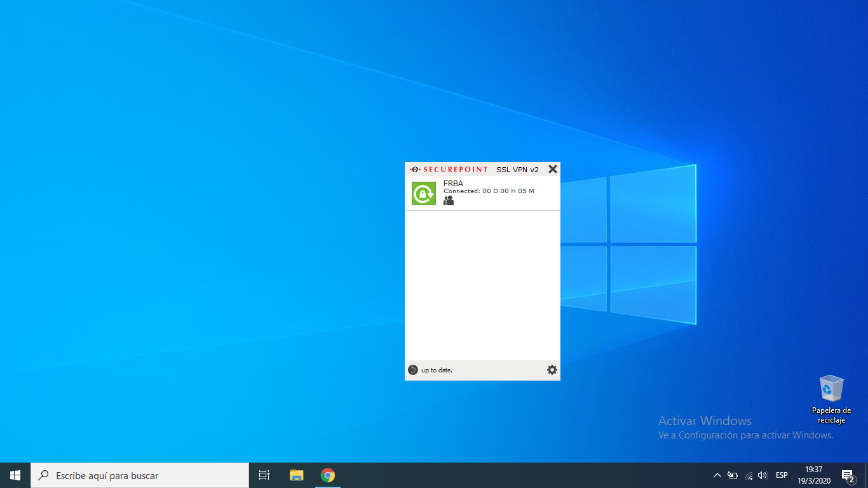Click the Securepoint logo in title bar
Viewport: 868px width, 488px height.
point(449,170)
